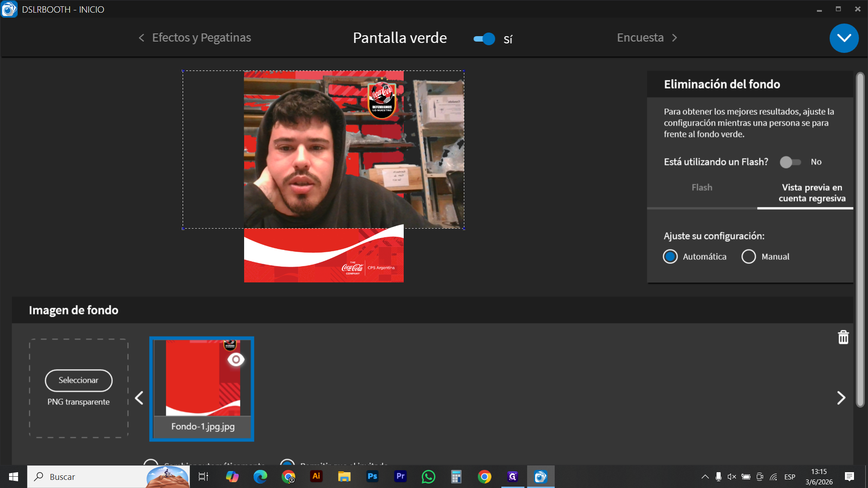The image size is (868, 488).
Task: Click the Eliminación del fondo heading
Action: pyautogui.click(x=722, y=84)
